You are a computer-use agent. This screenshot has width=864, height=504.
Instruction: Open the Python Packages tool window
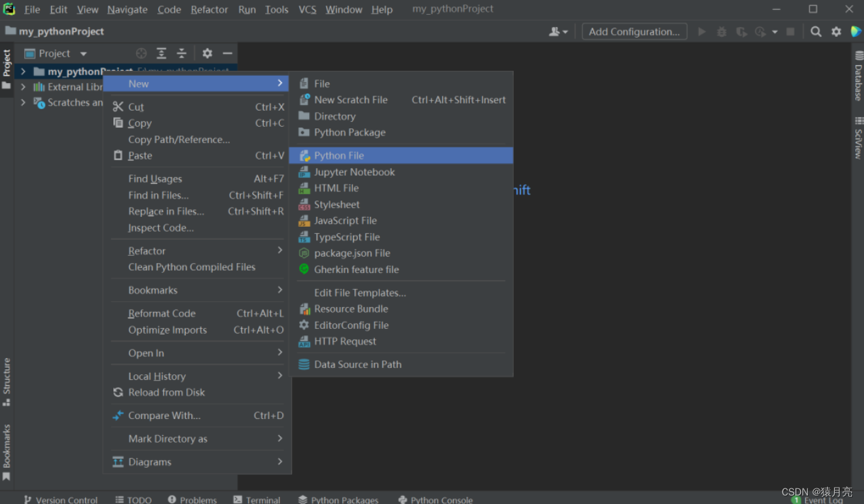coord(338,500)
